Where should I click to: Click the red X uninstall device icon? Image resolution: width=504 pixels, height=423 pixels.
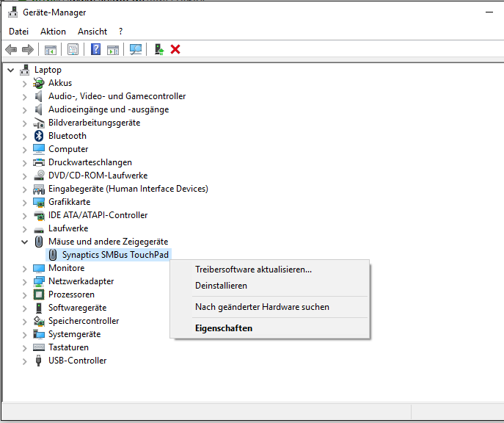tap(175, 49)
